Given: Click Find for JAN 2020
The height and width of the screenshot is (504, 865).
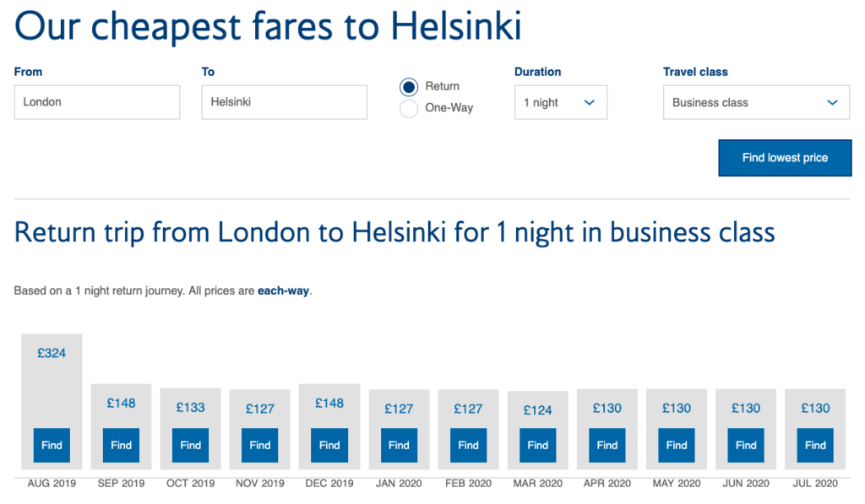Looking at the screenshot, I should [399, 445].
